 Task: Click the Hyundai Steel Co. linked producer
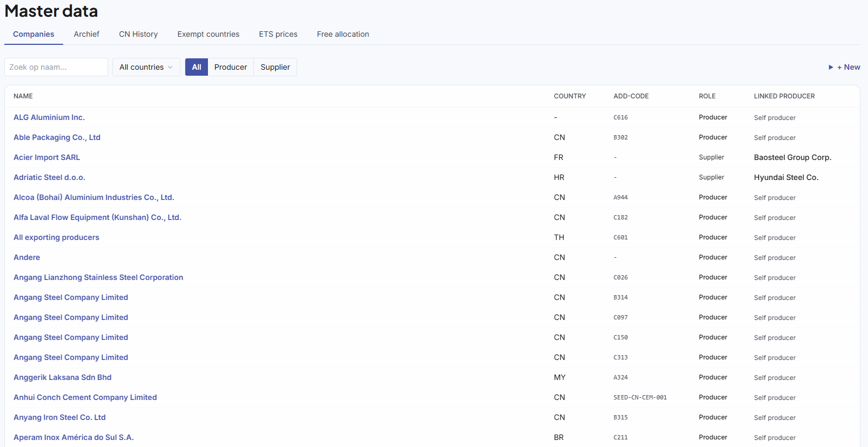(x=786, y=177)
